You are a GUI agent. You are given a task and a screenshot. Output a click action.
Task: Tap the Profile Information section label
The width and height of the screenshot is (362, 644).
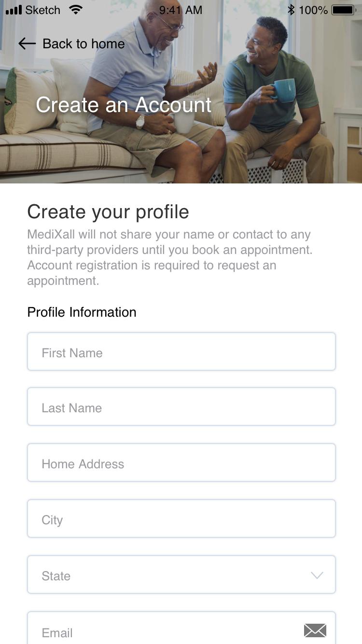point(82,312)
